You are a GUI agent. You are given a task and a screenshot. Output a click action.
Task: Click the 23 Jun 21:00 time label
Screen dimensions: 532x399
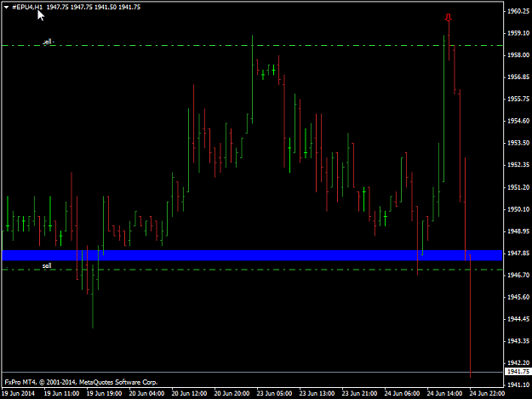(x=359, y=394)
